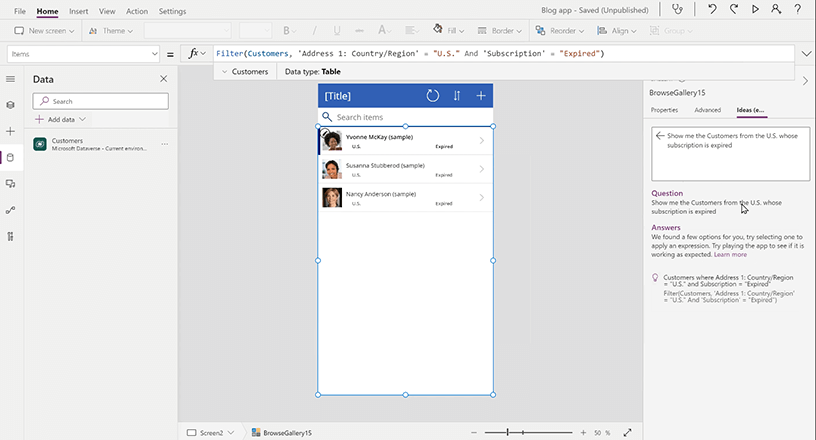Preview the app with Play icon
816x440 pixels.
[x=756, y=10]
